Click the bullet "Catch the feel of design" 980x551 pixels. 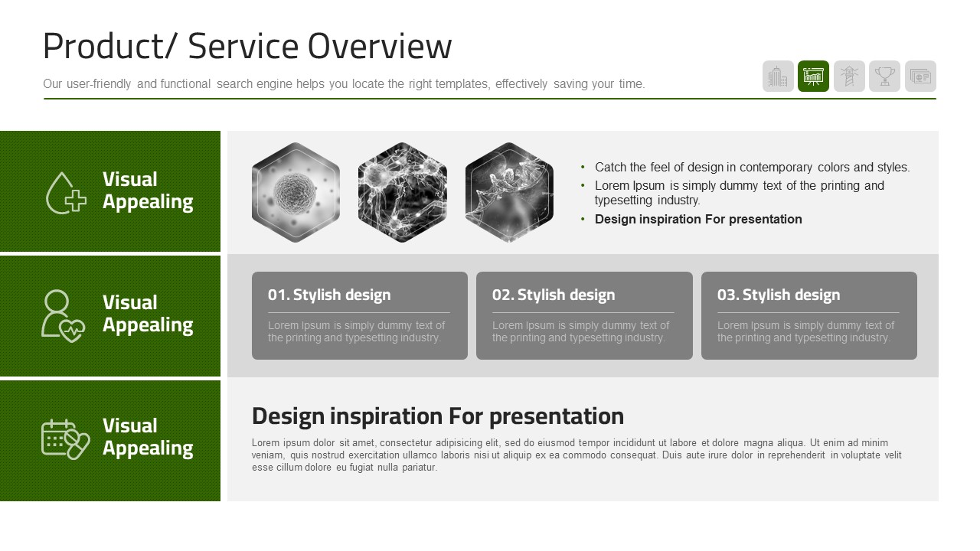tap(753, 167)
